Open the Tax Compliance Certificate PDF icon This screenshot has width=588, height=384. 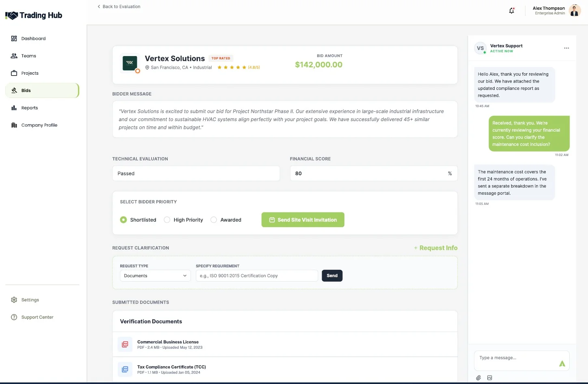pyautogui.click(x=125, y=369)
